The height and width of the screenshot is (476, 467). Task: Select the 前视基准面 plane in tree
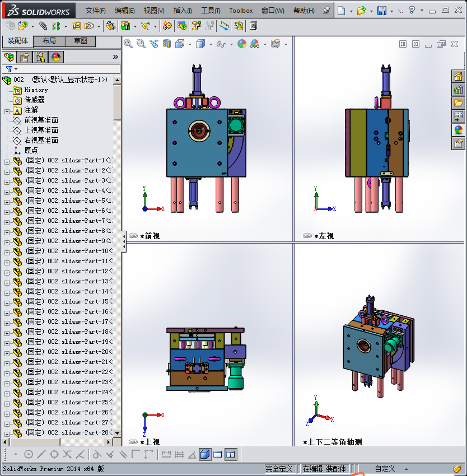pyautogui.click(x=41, y=120)
